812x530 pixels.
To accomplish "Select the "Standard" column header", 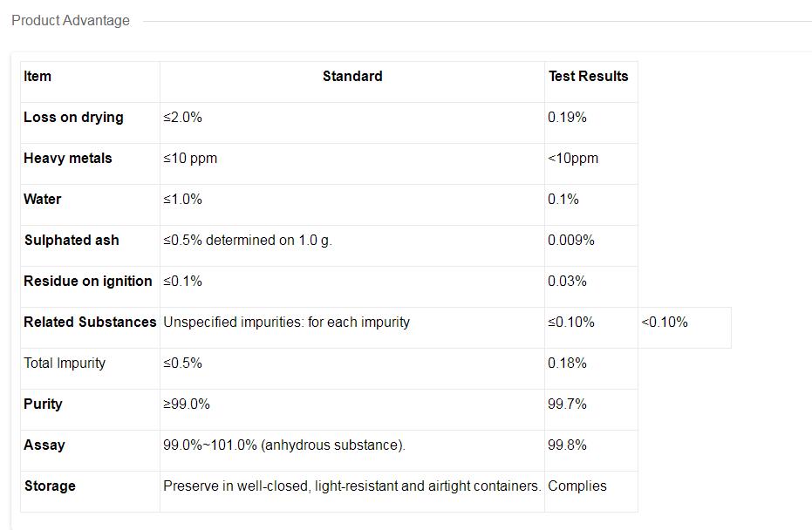I will (x=352, y=76).
